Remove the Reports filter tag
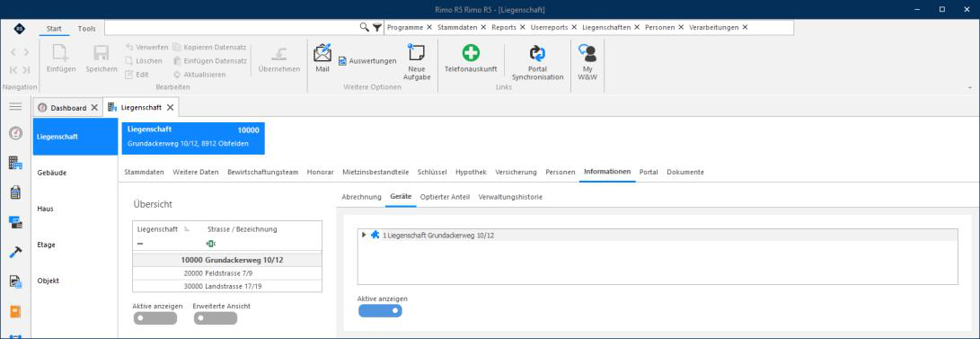 [522, 28]
